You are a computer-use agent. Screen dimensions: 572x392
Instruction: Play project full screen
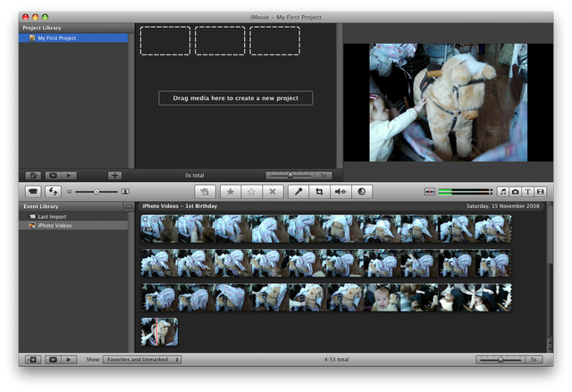coord(54,176)
